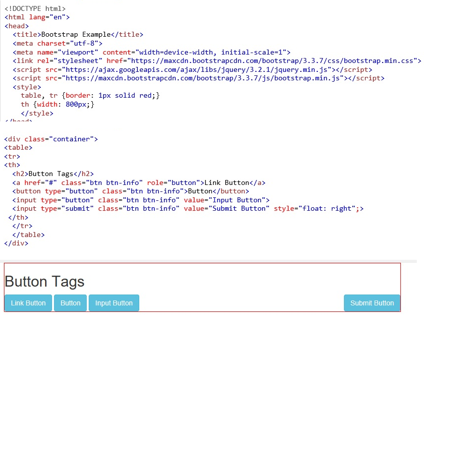Click the input type="submit" code line

coord(188,209)
